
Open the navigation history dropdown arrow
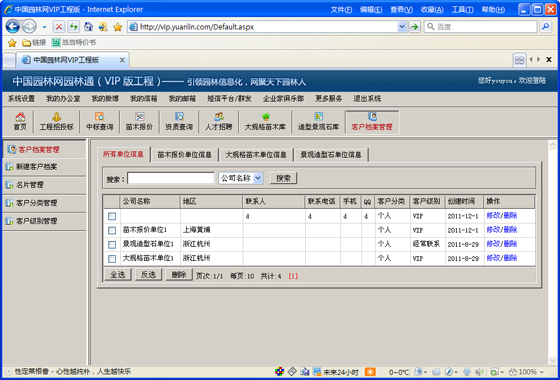coord(44,27)
